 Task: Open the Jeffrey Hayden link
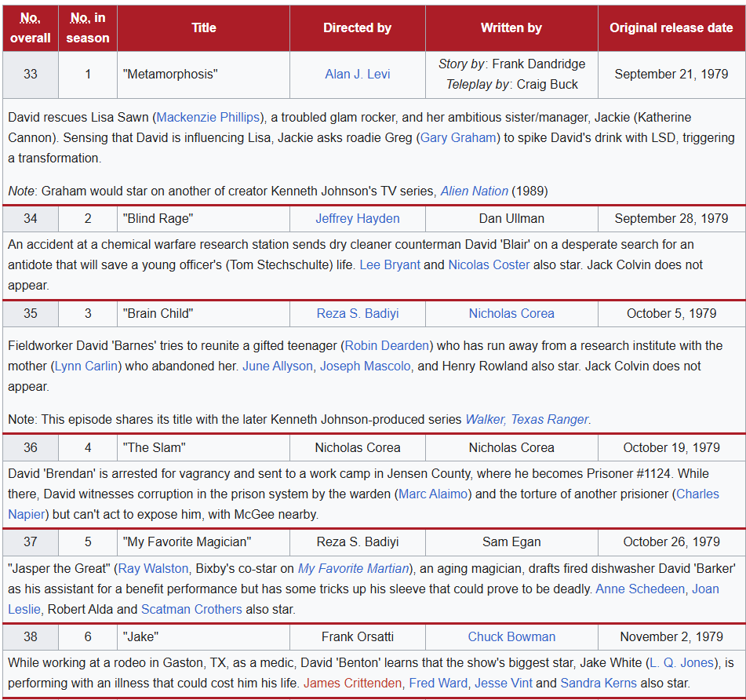(357, 218)
